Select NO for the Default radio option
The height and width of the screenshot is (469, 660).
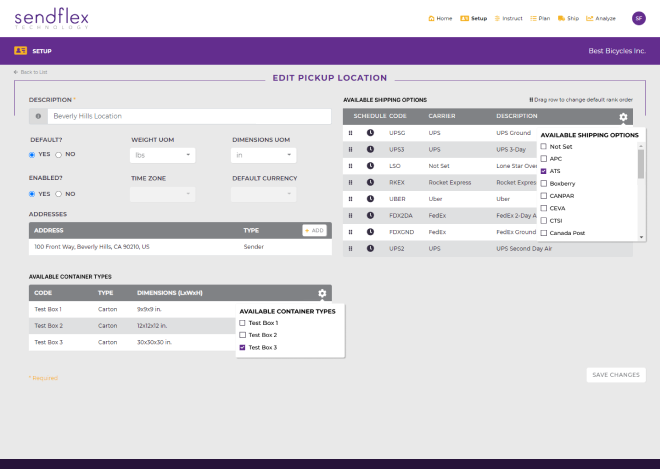tap(59, 155)
